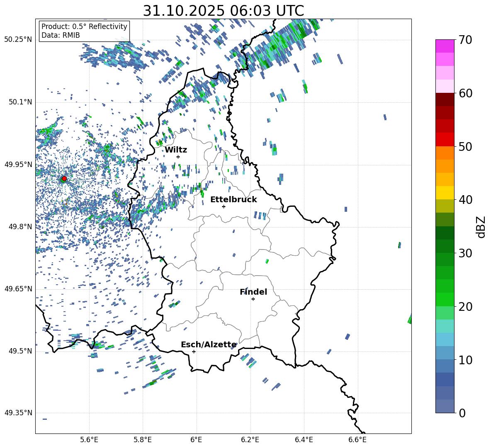491x448 pixels.
Task: Click the 50.25°N latitude label
Action: [18, 40]
